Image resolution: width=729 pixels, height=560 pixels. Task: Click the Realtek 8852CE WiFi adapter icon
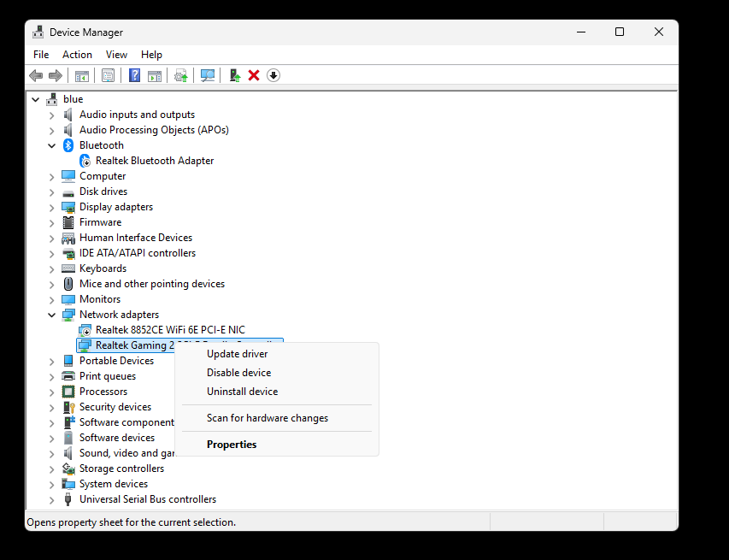[x=85, y=330]
